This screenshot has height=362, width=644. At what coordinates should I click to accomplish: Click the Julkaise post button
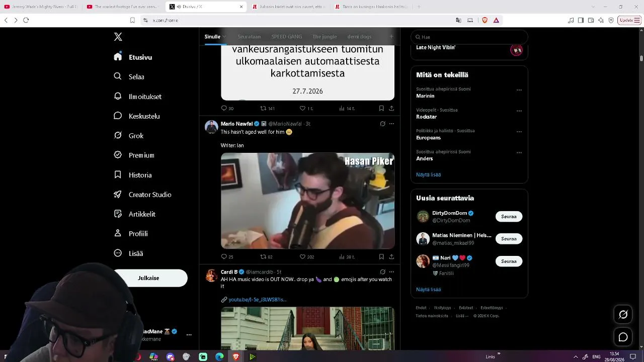click(150, 278)
